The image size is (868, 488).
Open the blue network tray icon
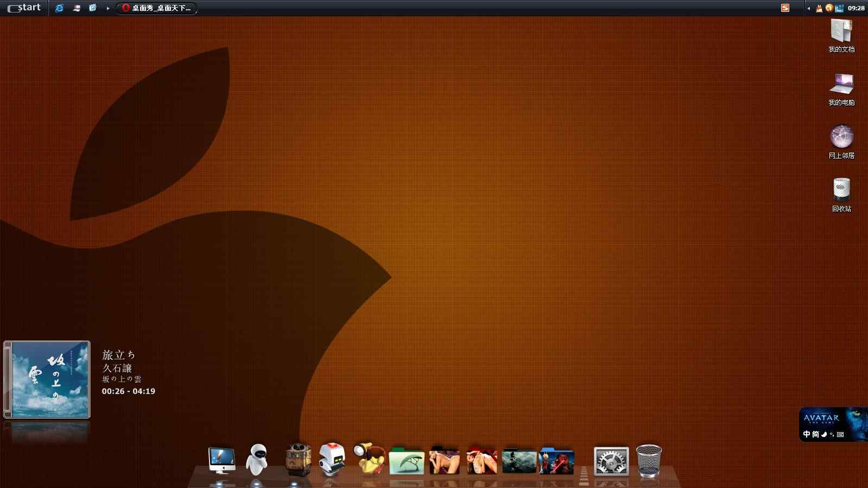click(x=839, y=8)
